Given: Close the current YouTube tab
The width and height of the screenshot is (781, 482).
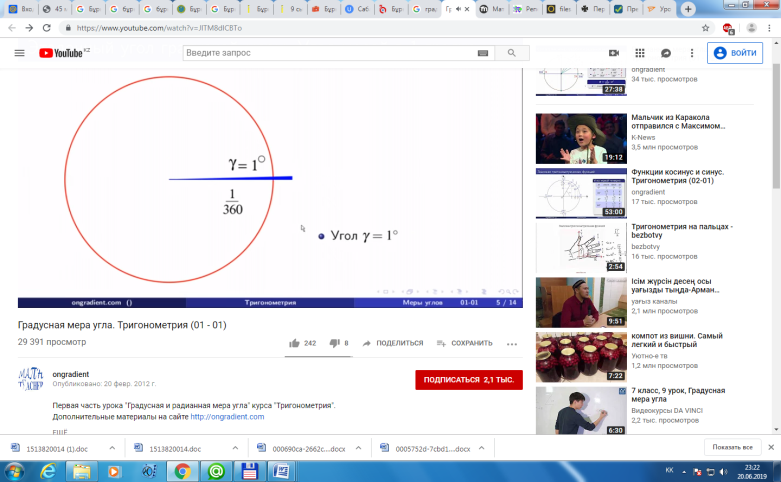Looking at the screenshot, I should (467, 9).
